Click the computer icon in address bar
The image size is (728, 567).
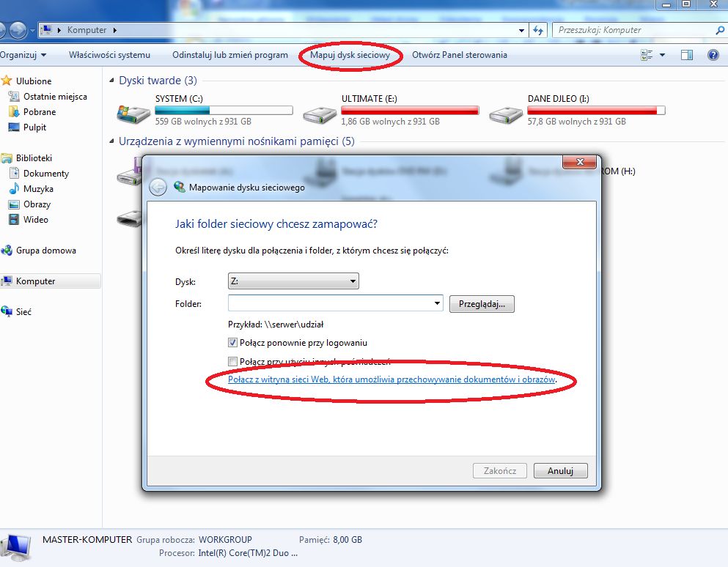(x=46, y=30)
